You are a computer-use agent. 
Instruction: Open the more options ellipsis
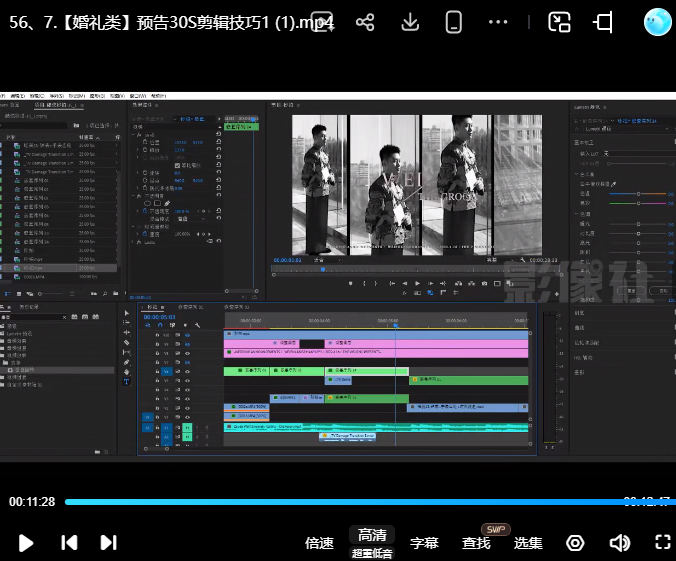(x=498, y=22)
